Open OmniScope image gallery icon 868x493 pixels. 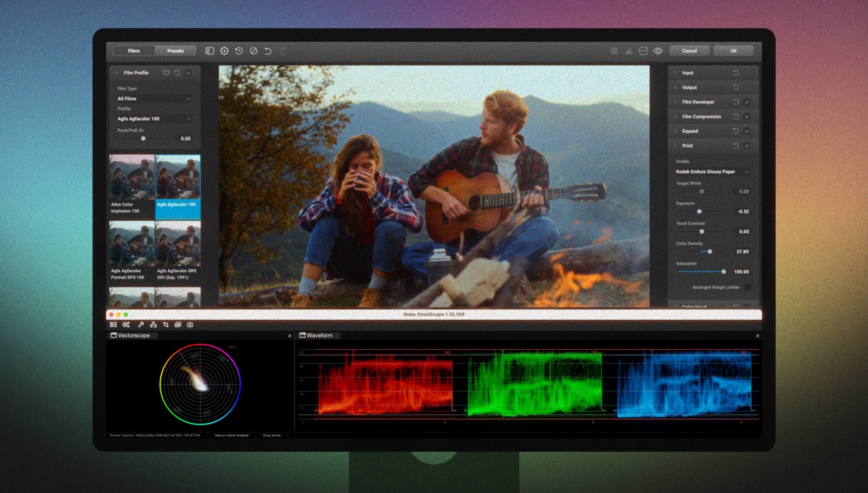coord(178,324)
